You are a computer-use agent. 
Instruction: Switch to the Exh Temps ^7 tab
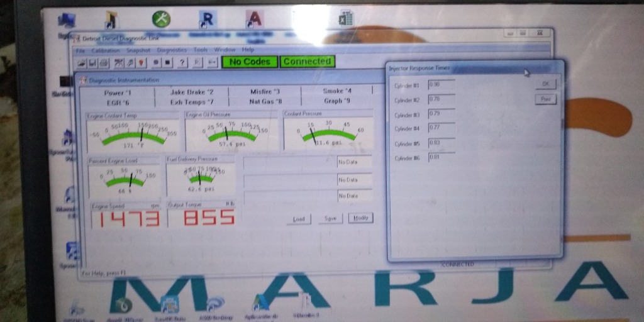[191, 102]
